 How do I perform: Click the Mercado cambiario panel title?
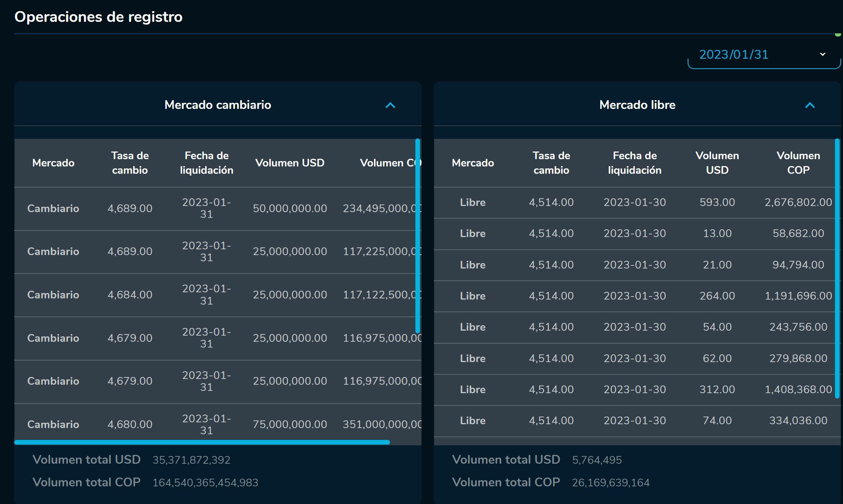pyautogui.click(x=217, y=105)
